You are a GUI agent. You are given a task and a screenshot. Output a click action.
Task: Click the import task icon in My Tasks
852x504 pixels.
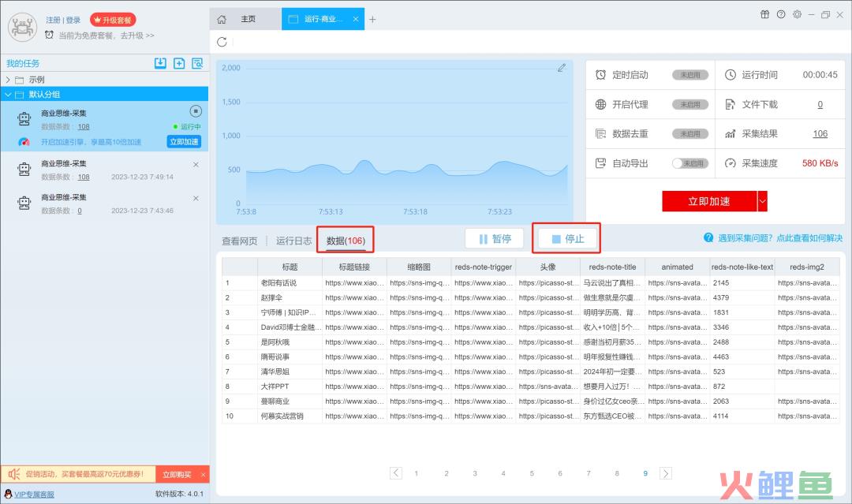coord(160,63)
